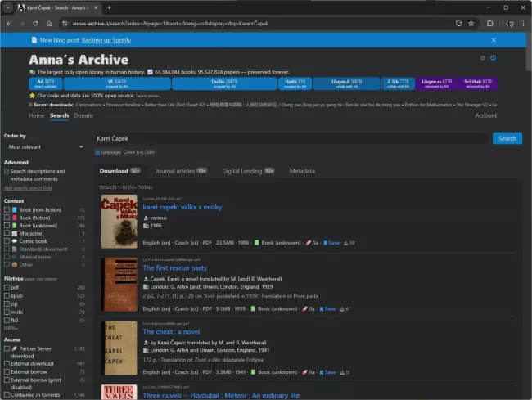This screenshot has height=400, width=532.
Task: Open the Order by Most relevant dropdown
Action: (x=44, y=147)
